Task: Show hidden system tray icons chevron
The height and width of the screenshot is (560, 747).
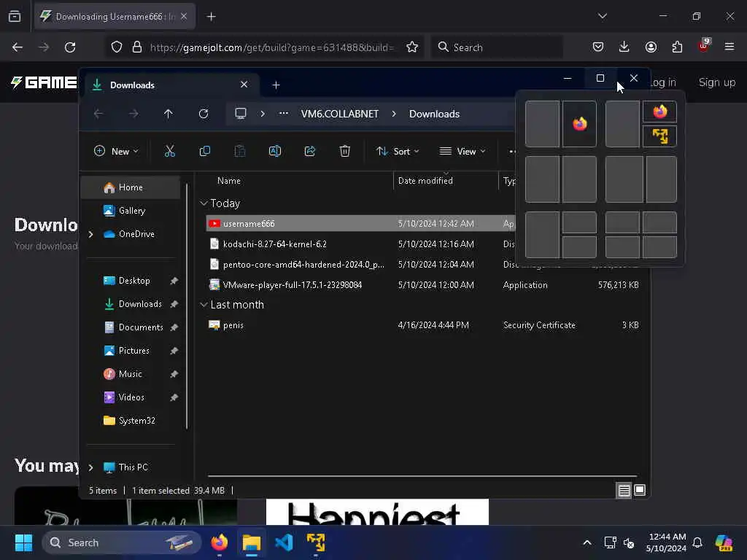Action: 587,542
